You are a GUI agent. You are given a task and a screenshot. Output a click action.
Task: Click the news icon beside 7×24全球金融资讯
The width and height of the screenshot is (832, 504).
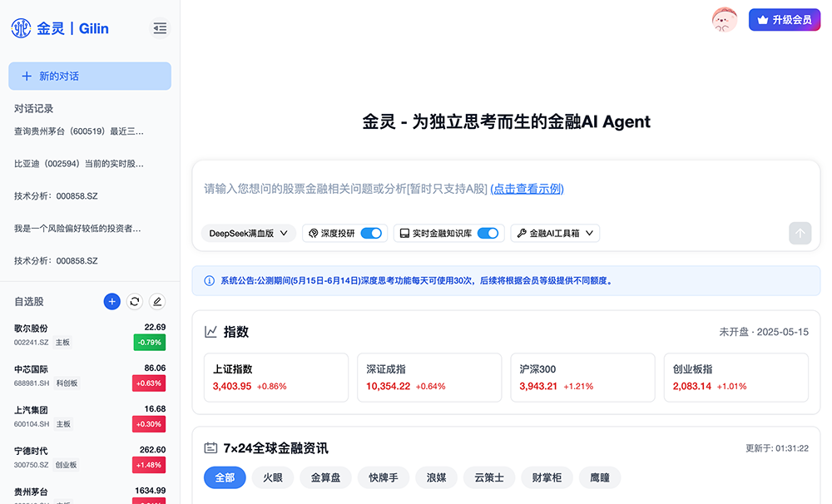pyautogui.click(x=210, y=448)
